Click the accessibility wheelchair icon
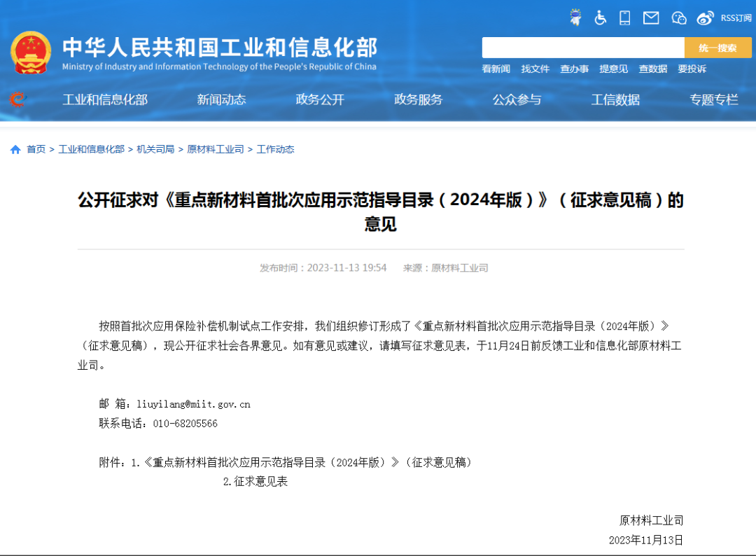 coord(600,18)
